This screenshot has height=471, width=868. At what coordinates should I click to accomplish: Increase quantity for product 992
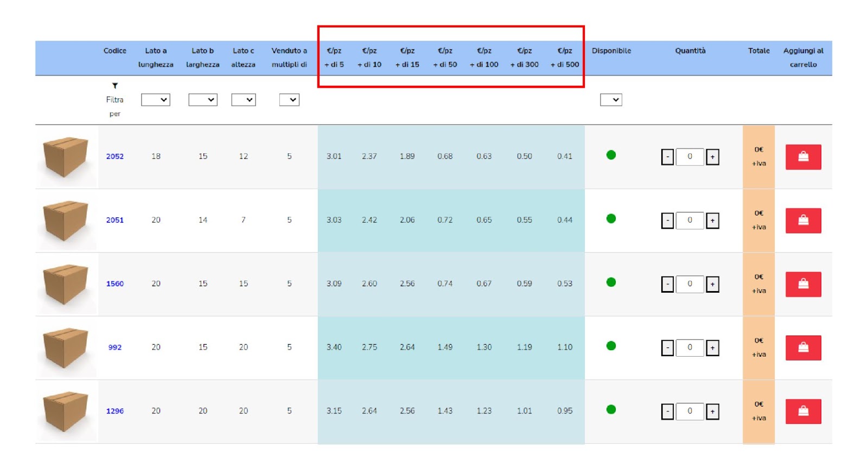pos(712,347)
